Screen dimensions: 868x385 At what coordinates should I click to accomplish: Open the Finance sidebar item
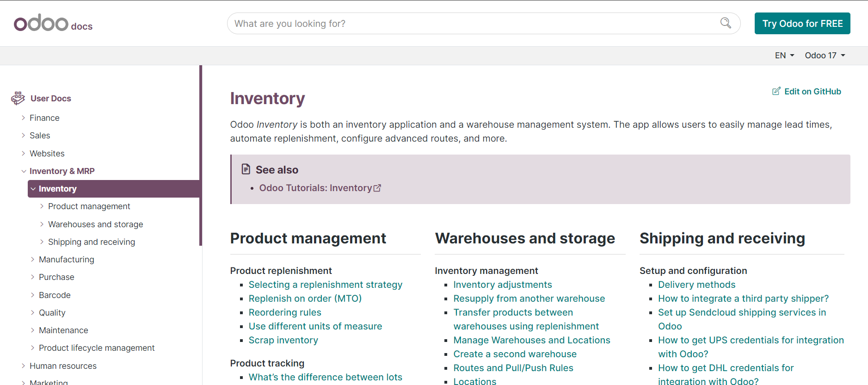click(x=44, y=118)
